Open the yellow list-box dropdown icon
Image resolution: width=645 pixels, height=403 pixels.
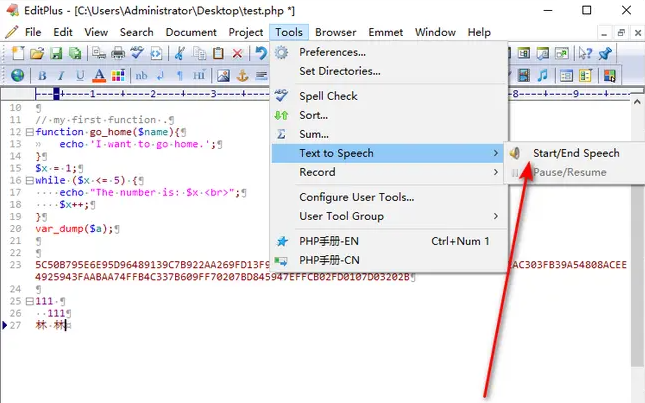(x=585, y=76)
